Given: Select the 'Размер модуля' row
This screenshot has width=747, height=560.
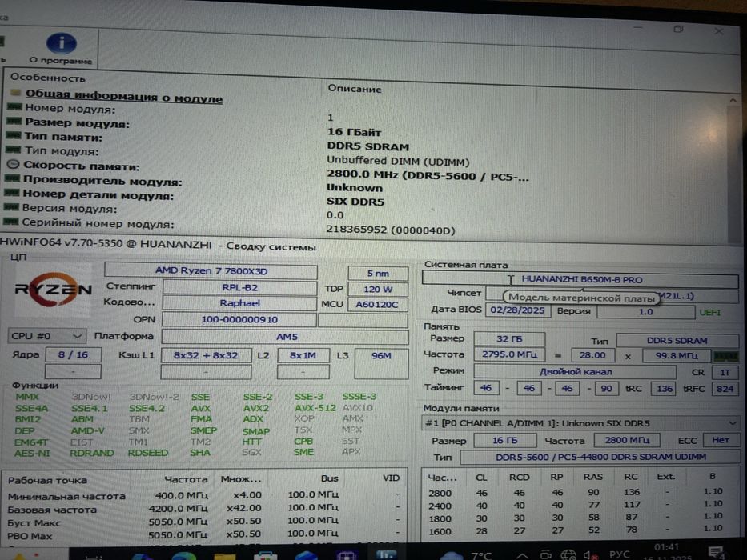Looking at the screenshot, I should [x=77, y=123].
